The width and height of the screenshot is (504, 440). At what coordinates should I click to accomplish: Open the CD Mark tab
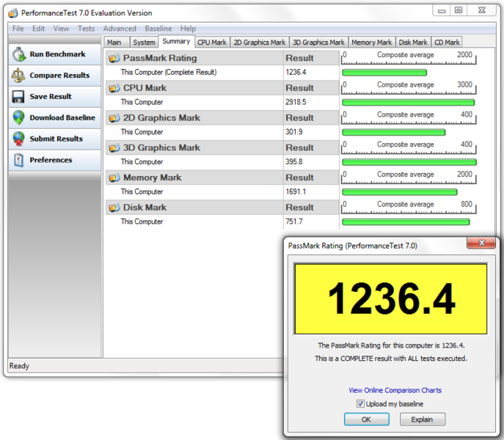click(x=447, y=43)
